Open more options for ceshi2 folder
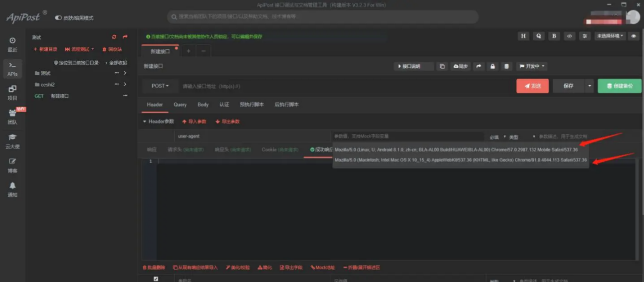The width and height of the screenshot is (644, 282). [x=117, y=85]
